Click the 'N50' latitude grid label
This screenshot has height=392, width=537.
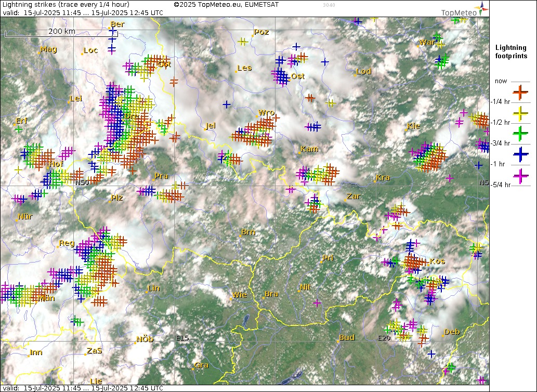point(82,182)
